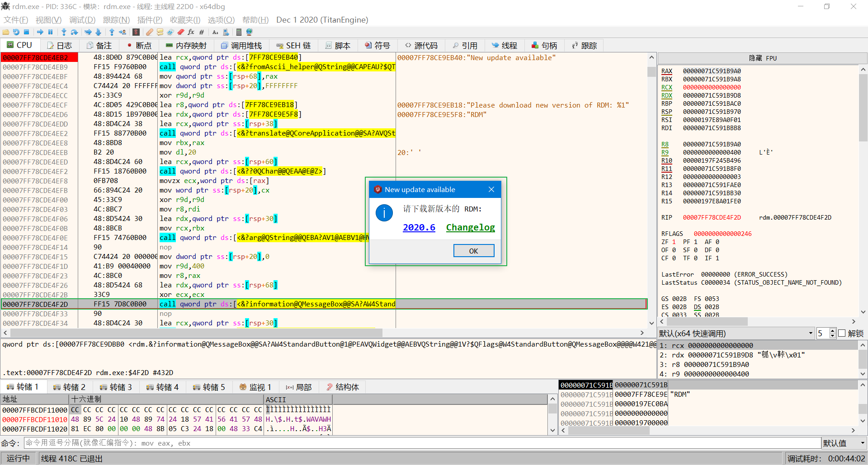Image resolution: width=868 pixels, height=465 pixels.
Task: Click the disassembly horizontal scrollbar thumb
Action: (x=196, y=333)
